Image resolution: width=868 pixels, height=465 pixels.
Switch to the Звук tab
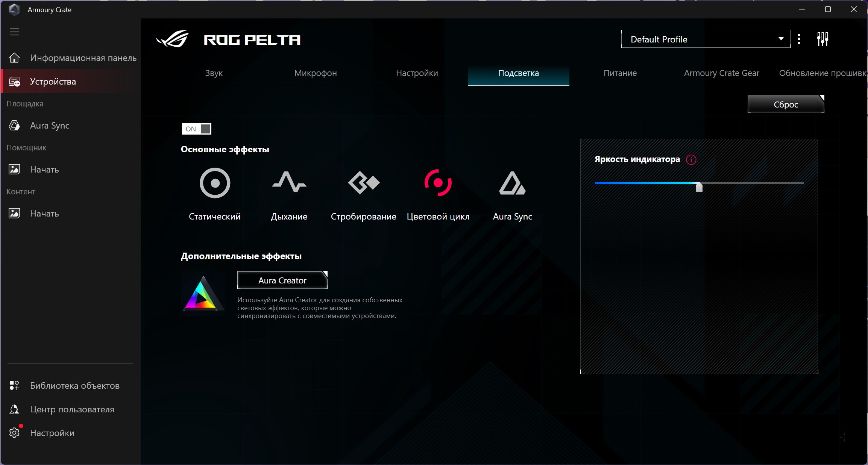pyautogui.click(x=214, y=73)
